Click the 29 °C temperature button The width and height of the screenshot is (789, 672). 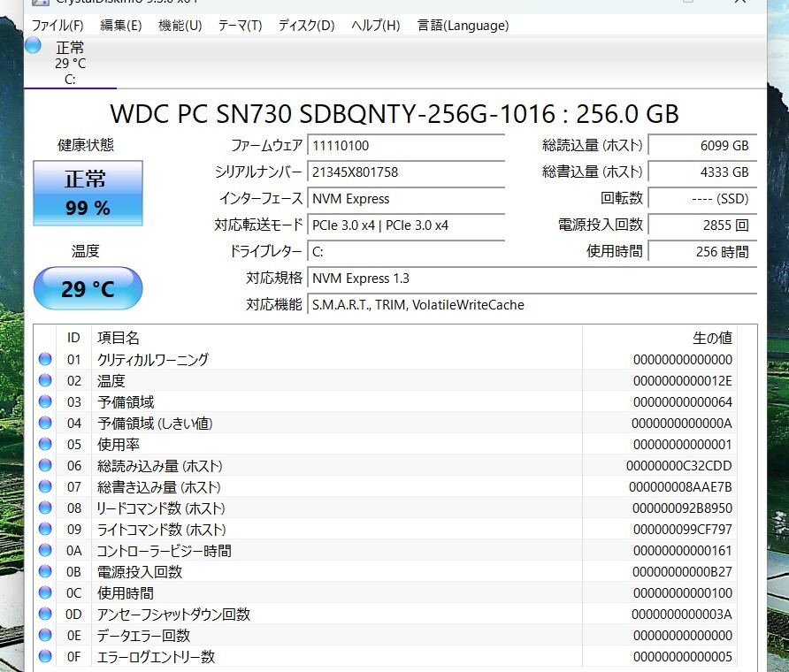point(88,288)
